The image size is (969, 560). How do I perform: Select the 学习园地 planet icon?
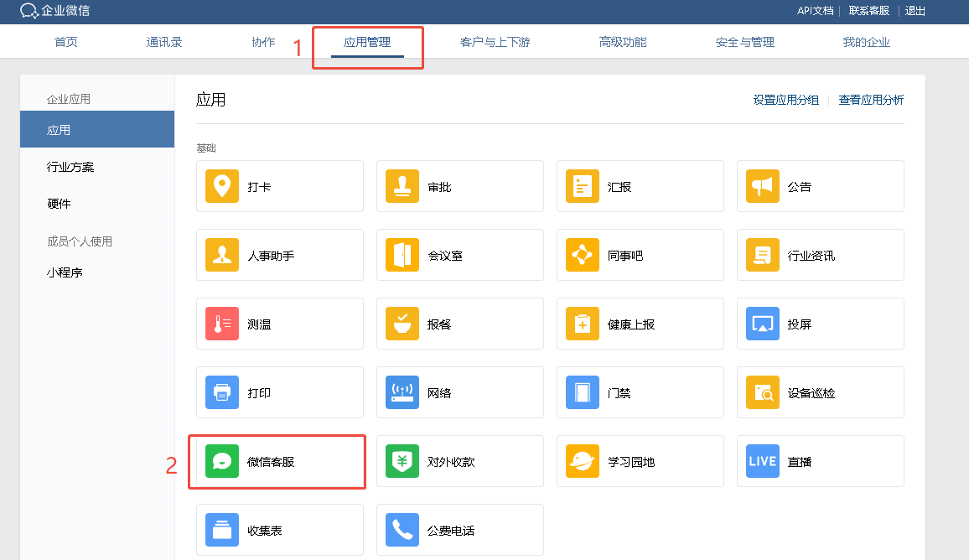pyautogui.click(x=582, y=461)
